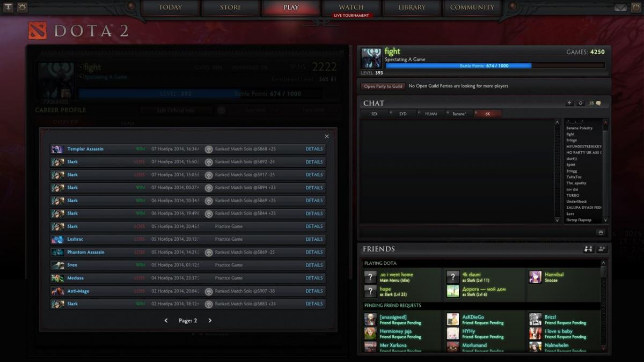Switch to Banana^ chat channel tab

click(459, 114)
